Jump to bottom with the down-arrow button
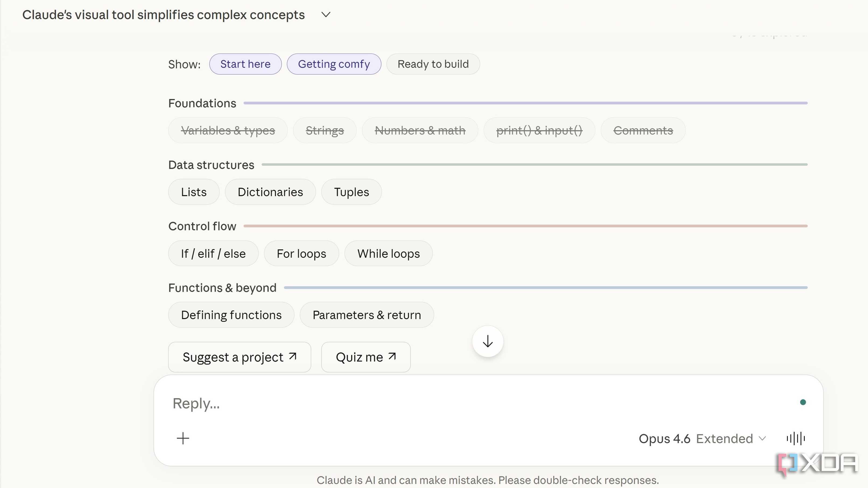This screenshot has width=868, height=488. tap(488, 341)
